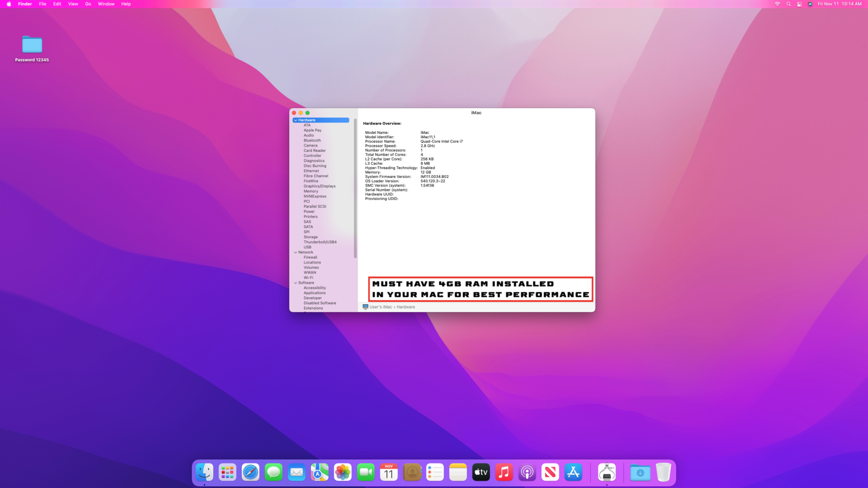Select Wi-Fi under Network

[x=308, y=278]
